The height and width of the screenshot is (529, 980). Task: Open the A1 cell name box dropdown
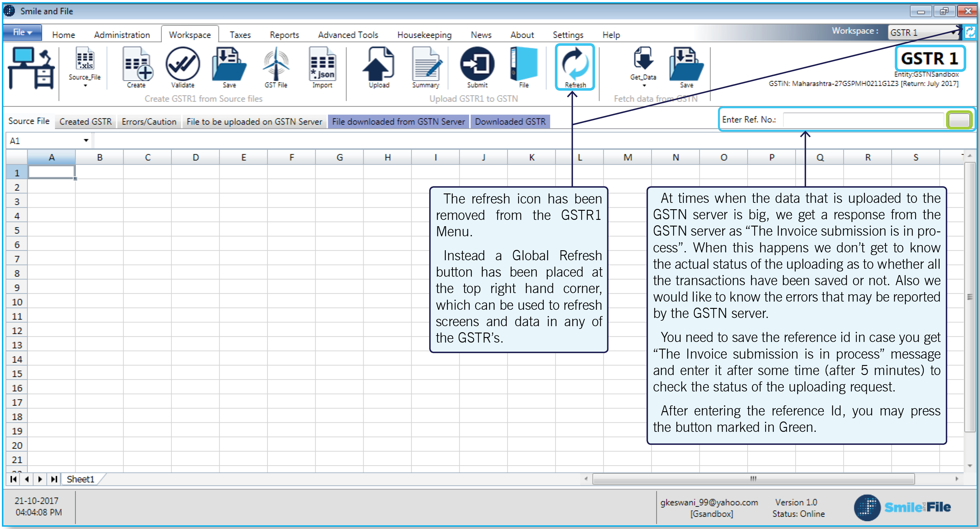pos(86,141)
